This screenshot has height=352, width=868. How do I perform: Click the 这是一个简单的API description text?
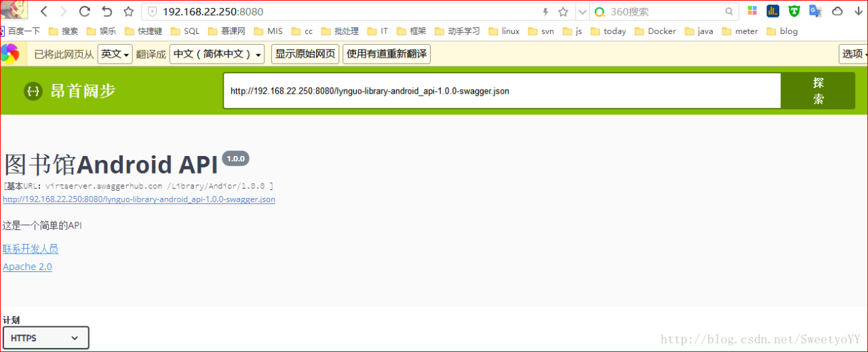click(42, 226)
